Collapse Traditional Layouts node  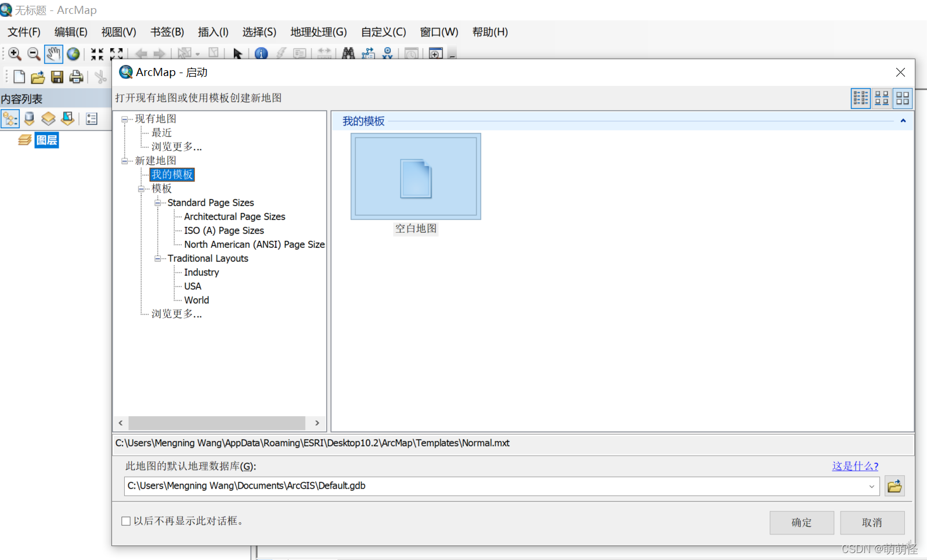[x=157, y=258]
